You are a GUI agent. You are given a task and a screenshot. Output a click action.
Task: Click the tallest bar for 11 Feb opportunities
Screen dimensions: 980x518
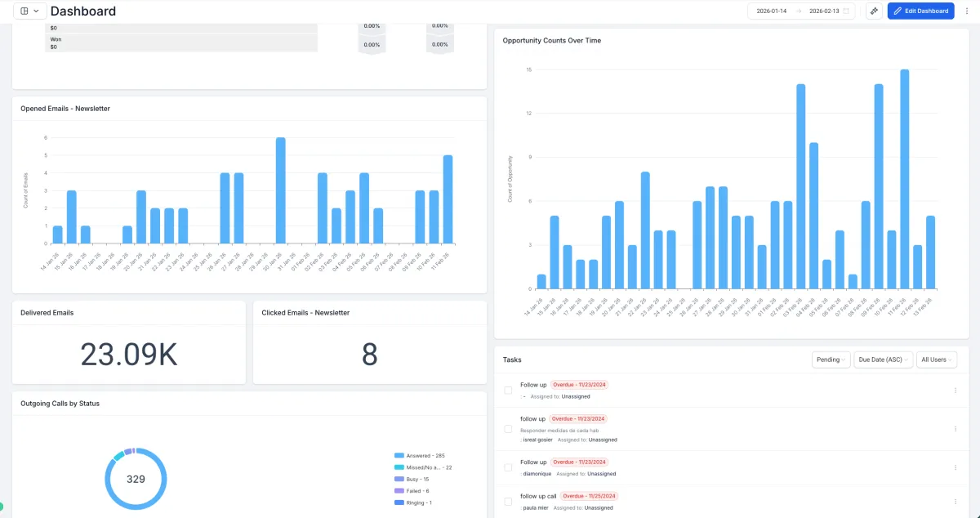click(905, 179)
